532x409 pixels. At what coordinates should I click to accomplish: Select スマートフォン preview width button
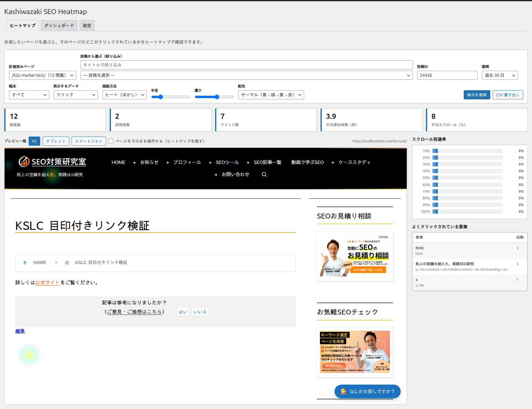pos(89,141)
